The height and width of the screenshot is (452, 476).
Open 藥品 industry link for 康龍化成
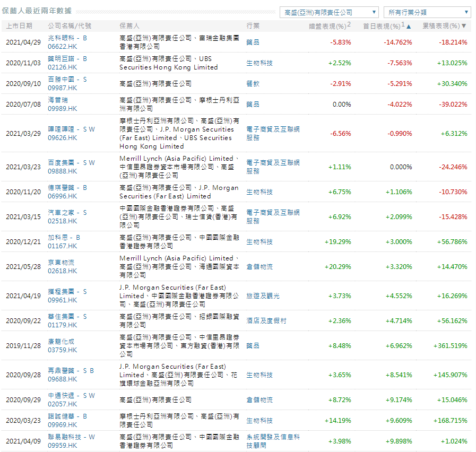coord(253,346)
